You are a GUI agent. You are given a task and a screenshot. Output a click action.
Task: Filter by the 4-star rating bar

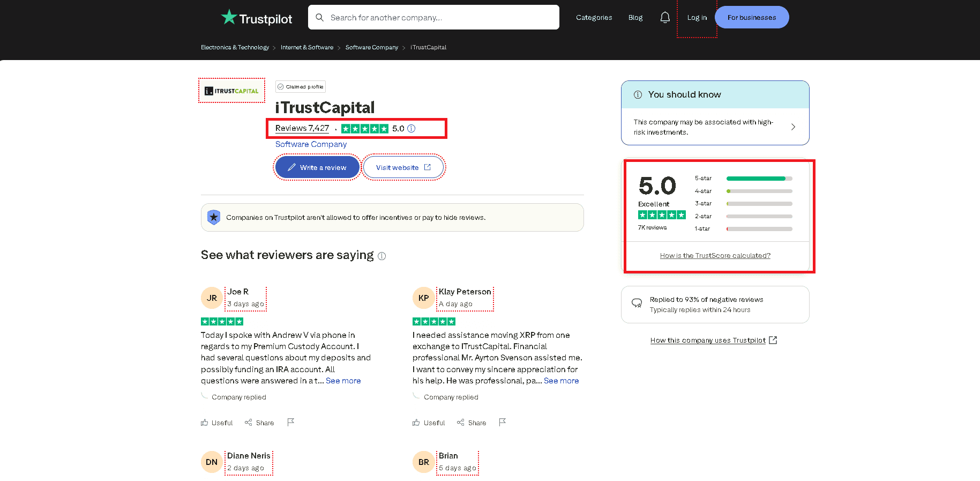(744, 191)
